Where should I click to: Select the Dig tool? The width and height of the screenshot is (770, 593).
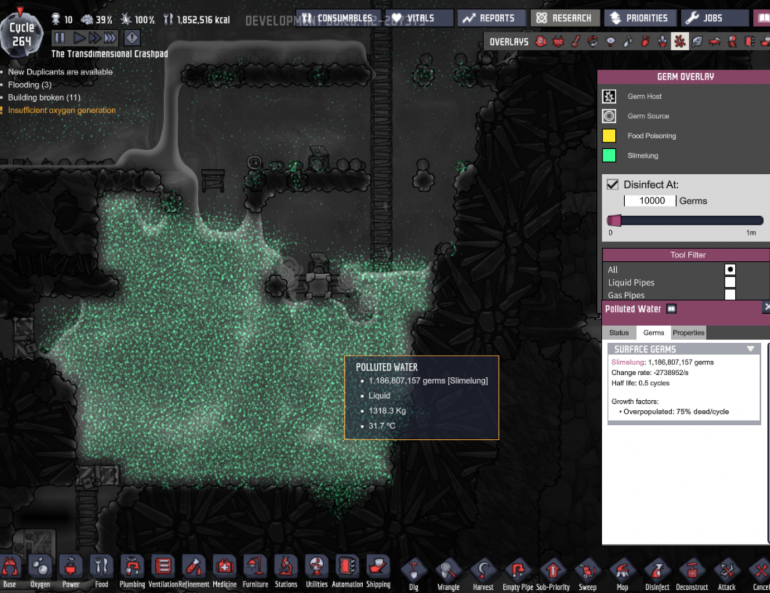(x=413, y=574)
